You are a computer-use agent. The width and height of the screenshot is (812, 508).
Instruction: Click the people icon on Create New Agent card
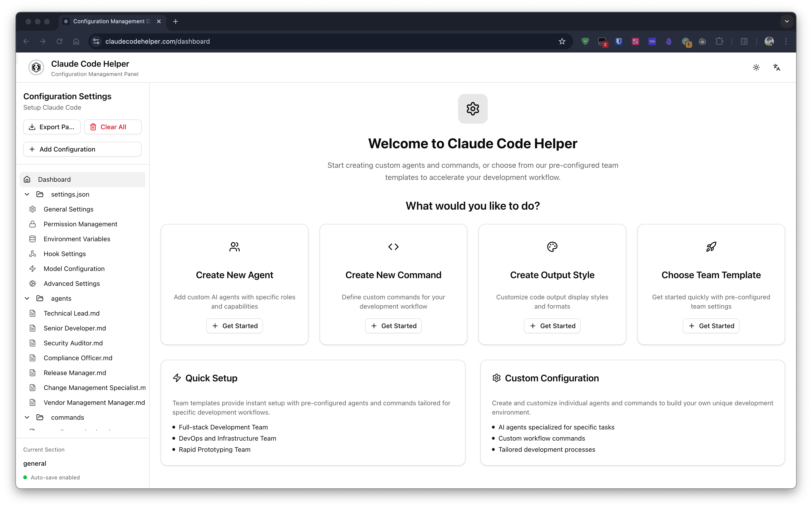click(x=234, y=247)
